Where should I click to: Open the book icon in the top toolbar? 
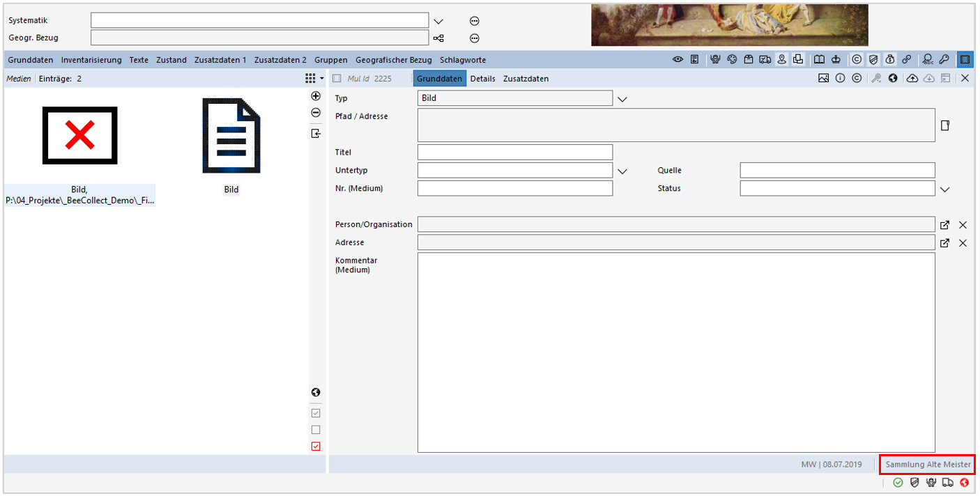(x=819, y=59)
